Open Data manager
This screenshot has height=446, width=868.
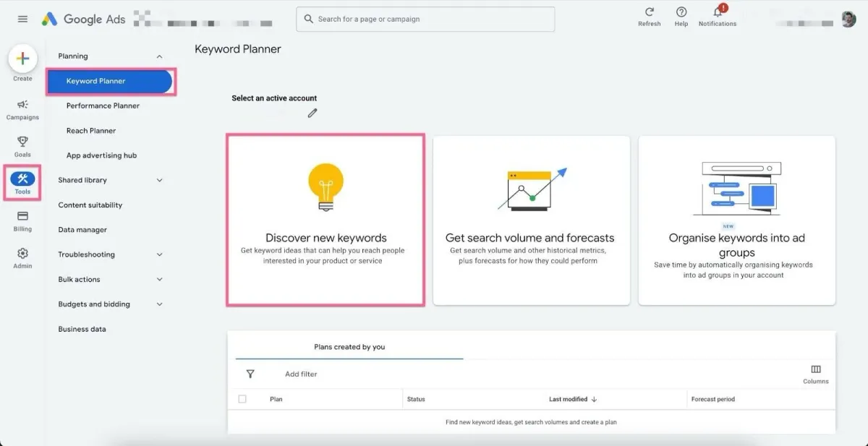pyautogui.click(x=82, y=230)
